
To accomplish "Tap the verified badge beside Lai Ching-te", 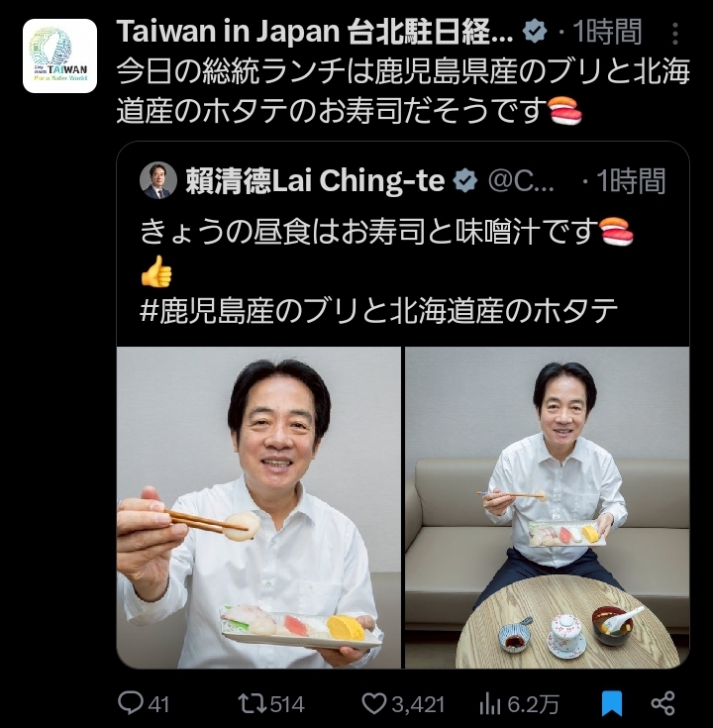I will 465,180.
